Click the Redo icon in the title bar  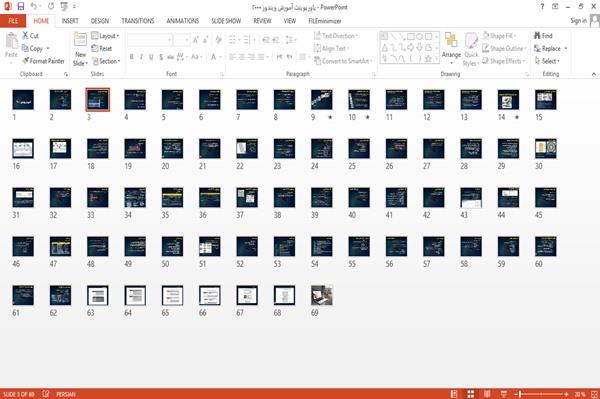click(x=51, y=6)
